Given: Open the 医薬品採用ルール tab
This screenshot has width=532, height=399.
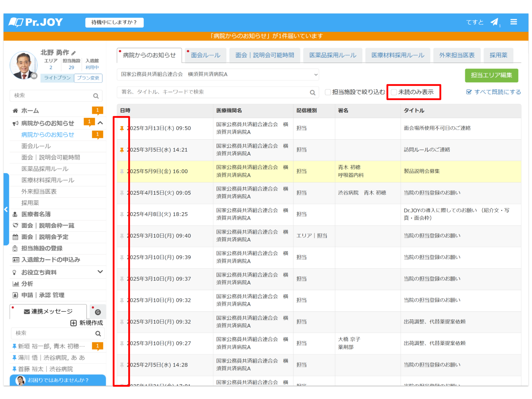Looking at the screenshot, I should [333, 55].
